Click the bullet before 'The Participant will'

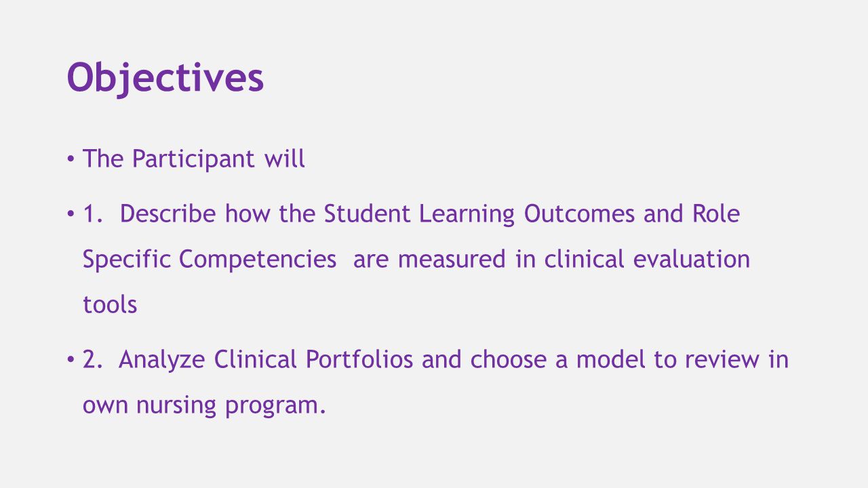71,159
